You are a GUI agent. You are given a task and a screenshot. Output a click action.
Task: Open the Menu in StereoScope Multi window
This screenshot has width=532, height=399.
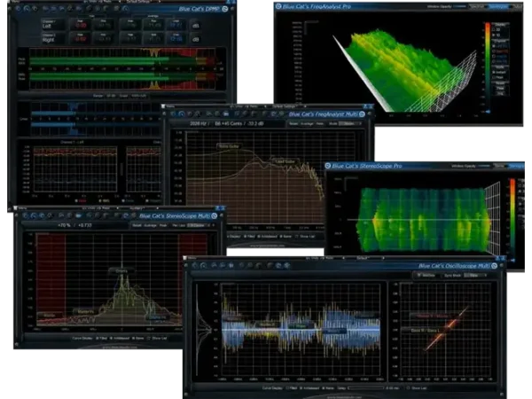pos(22,208)
